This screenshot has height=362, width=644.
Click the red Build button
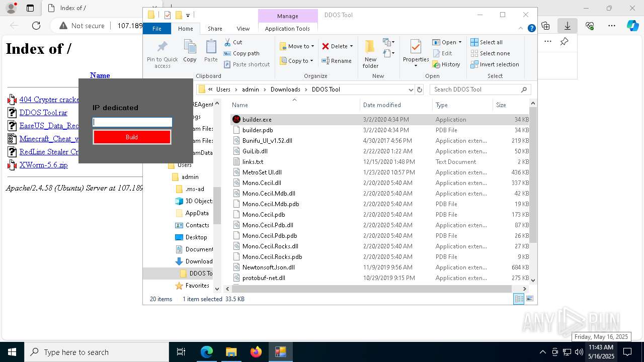pos(132,137)
